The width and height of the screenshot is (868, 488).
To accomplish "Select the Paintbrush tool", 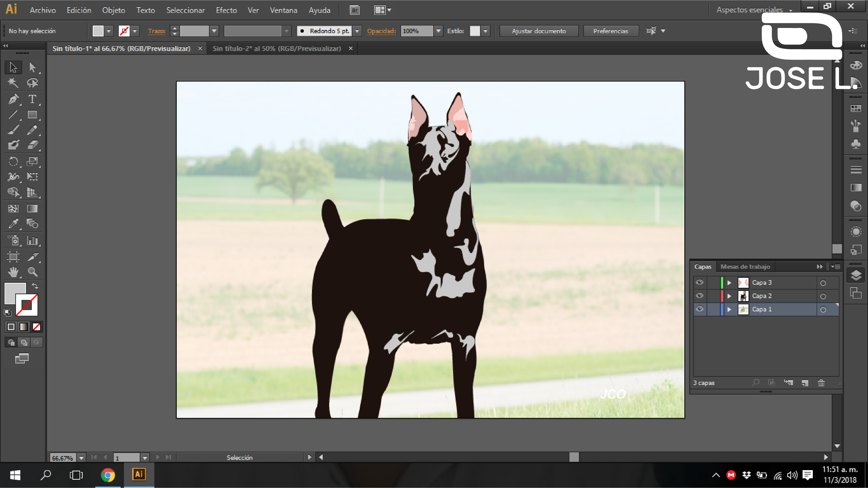I will [x=14, y=130].
